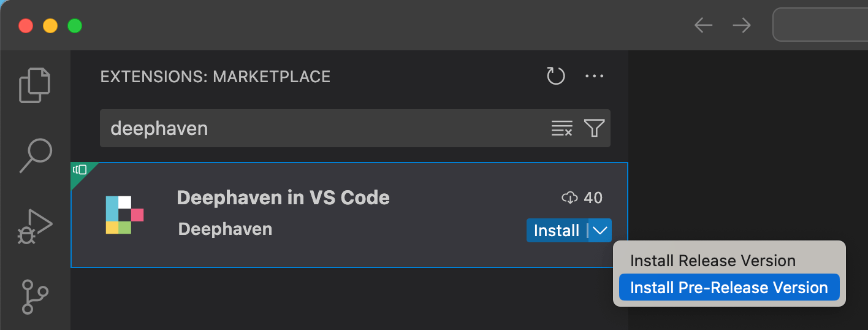Image resolution: width=868 pixels, height=330 pixels.
Task: Refresh the extensions marketplace list
Action: pos(555,77)
